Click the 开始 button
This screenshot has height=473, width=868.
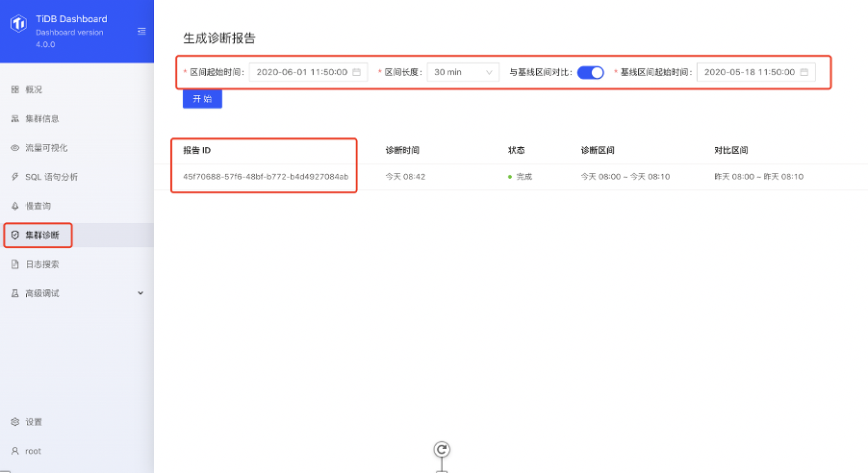202,99
